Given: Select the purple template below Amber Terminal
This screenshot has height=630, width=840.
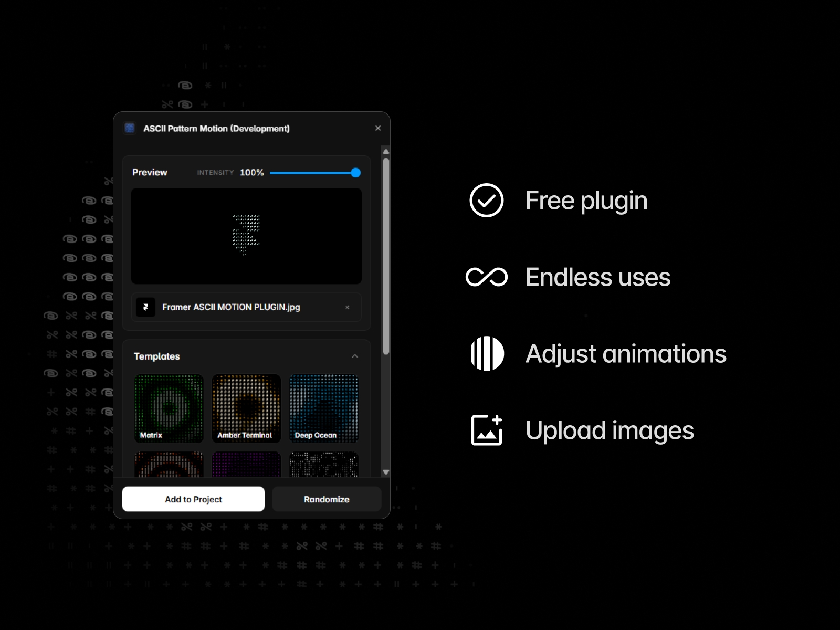Looking at the screenshot, I should coord(246,465).
